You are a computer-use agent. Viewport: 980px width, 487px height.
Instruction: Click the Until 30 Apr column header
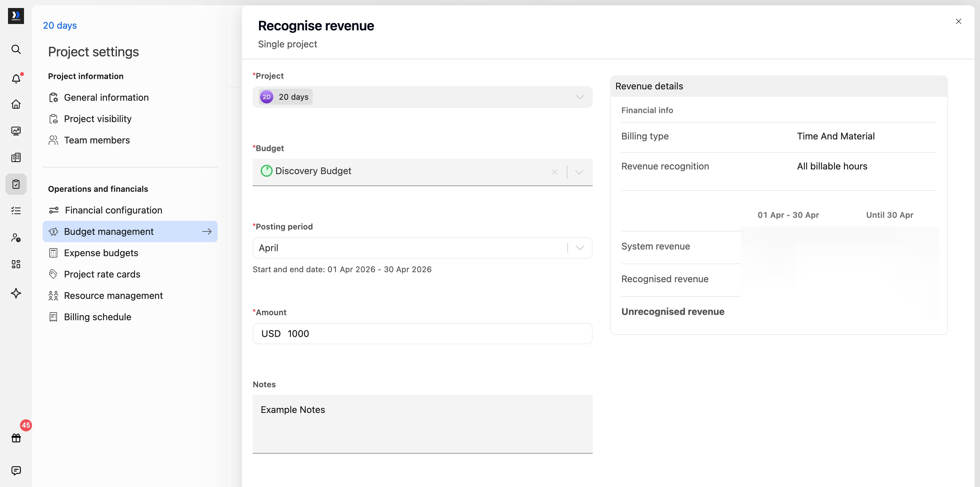coord(889,215)
